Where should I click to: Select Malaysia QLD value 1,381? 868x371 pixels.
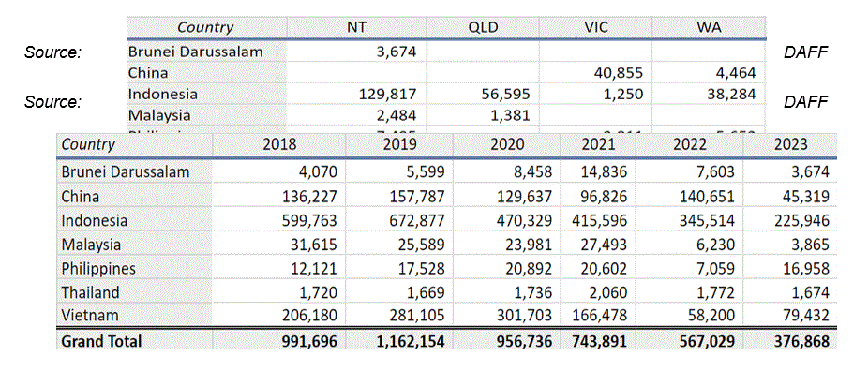pyautogui.click(x=509, y=115)
